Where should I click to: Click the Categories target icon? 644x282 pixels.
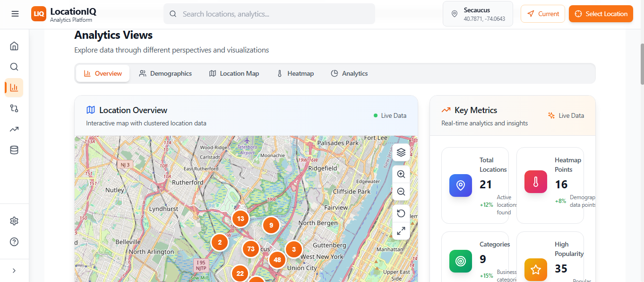tap(461, 261)
